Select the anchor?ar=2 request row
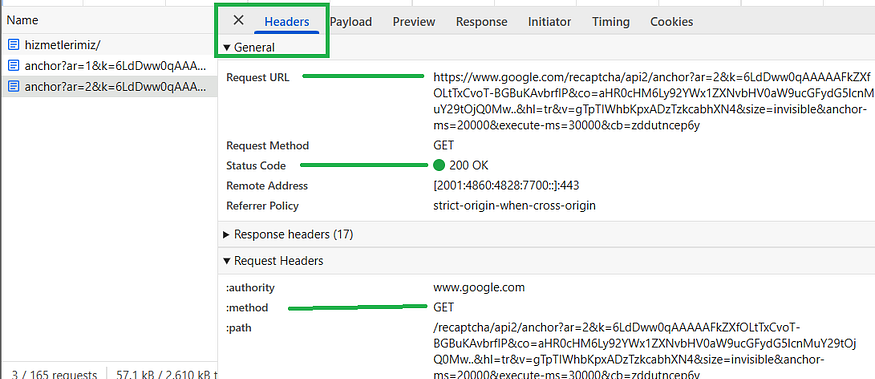 click(109, 87)
